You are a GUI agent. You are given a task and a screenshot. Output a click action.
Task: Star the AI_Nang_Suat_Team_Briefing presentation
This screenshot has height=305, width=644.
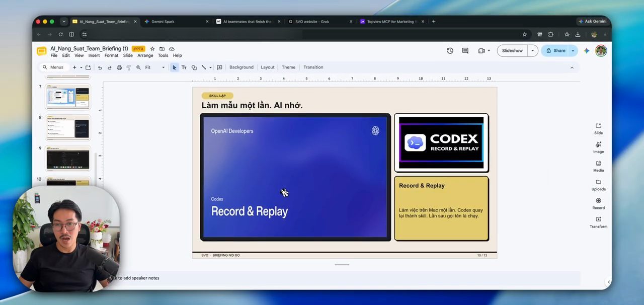click(x=152, y=49)
